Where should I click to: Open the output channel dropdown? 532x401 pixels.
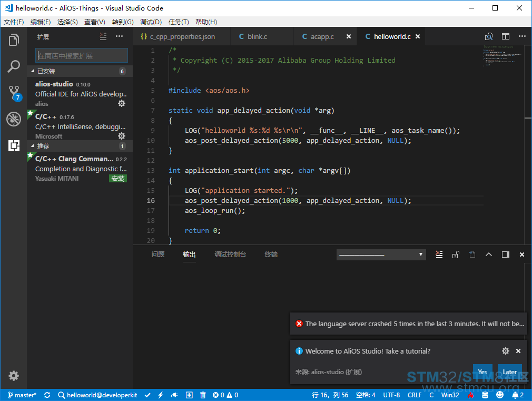[381, 255]
